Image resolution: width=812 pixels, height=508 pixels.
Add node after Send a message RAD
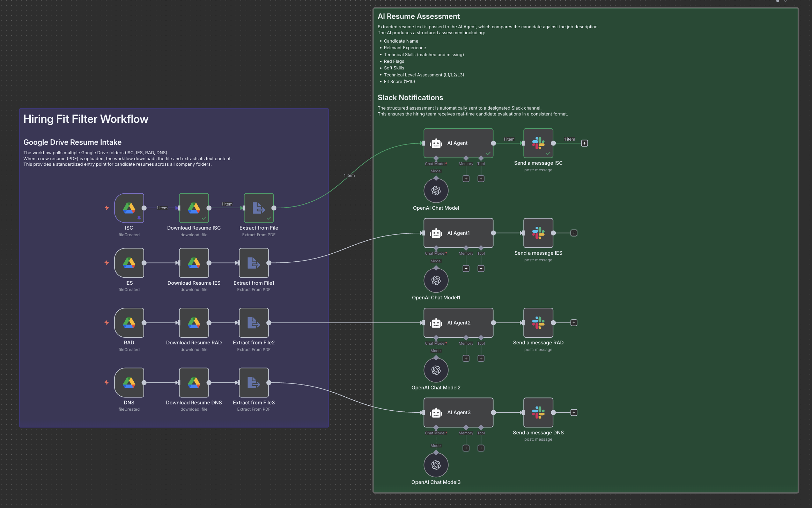pos(574,323)
